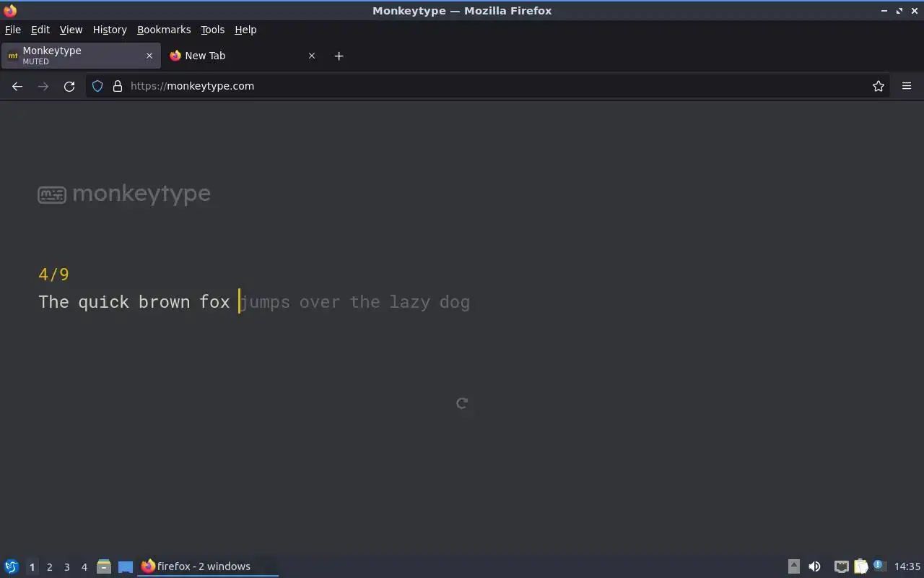Image resolution: width=924 pixels, height=578 pixels.
Task: Open a new tab with plus
Action: tap(339, 56)
